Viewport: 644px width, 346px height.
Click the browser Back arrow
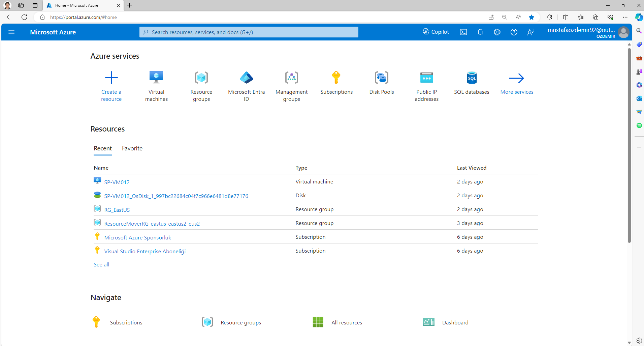9,17
